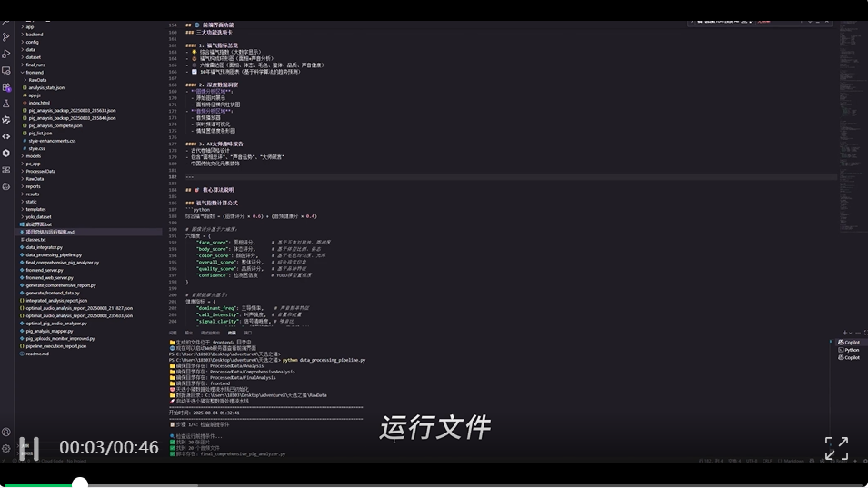Open frontend_web_server.py file
868x488 pixels.
click(49, 278)
